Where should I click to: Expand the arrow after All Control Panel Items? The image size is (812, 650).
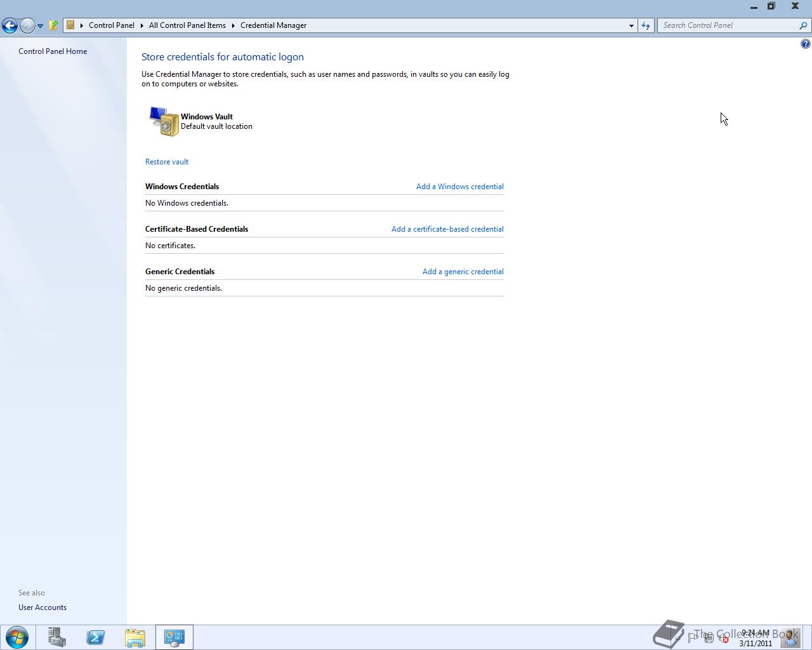(233, 25)
